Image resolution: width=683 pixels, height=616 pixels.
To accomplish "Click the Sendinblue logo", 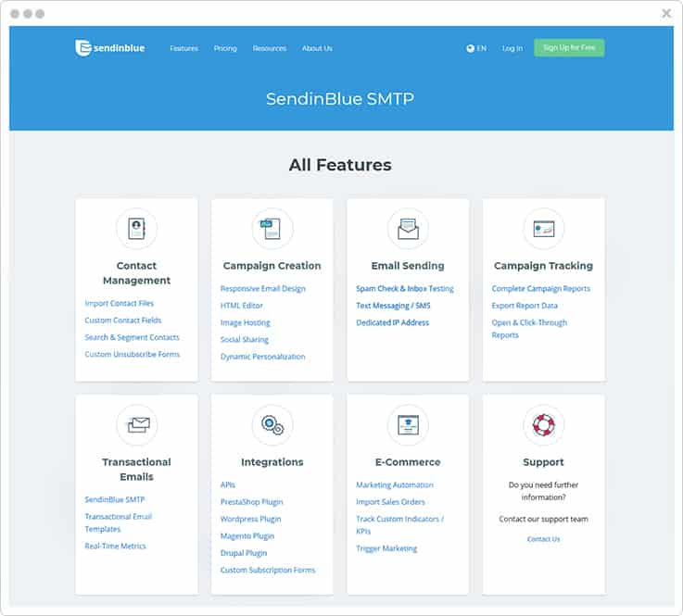I will coord(109,48).
